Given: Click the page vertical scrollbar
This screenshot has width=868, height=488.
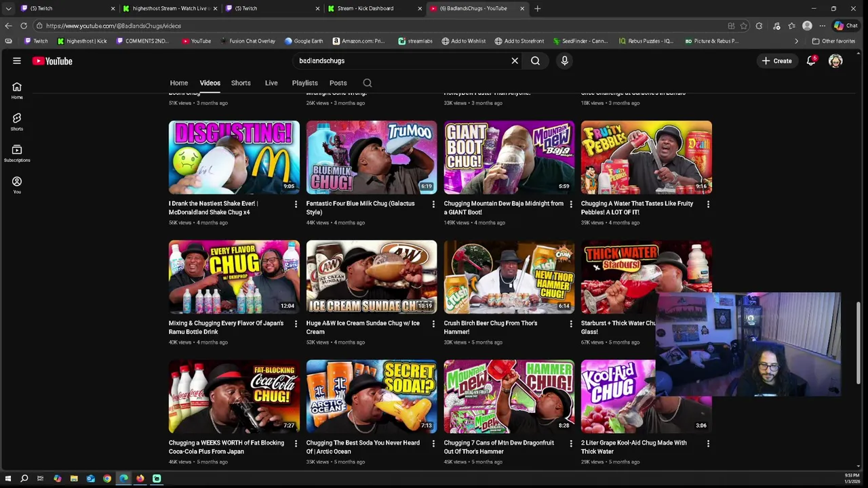Looking at the screenshot, I should (859, 342).
